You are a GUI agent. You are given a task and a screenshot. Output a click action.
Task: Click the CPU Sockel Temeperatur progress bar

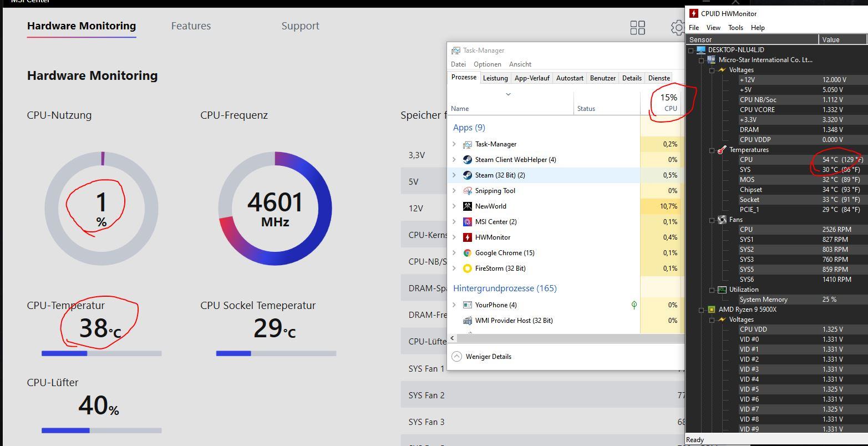coord(276,353)
